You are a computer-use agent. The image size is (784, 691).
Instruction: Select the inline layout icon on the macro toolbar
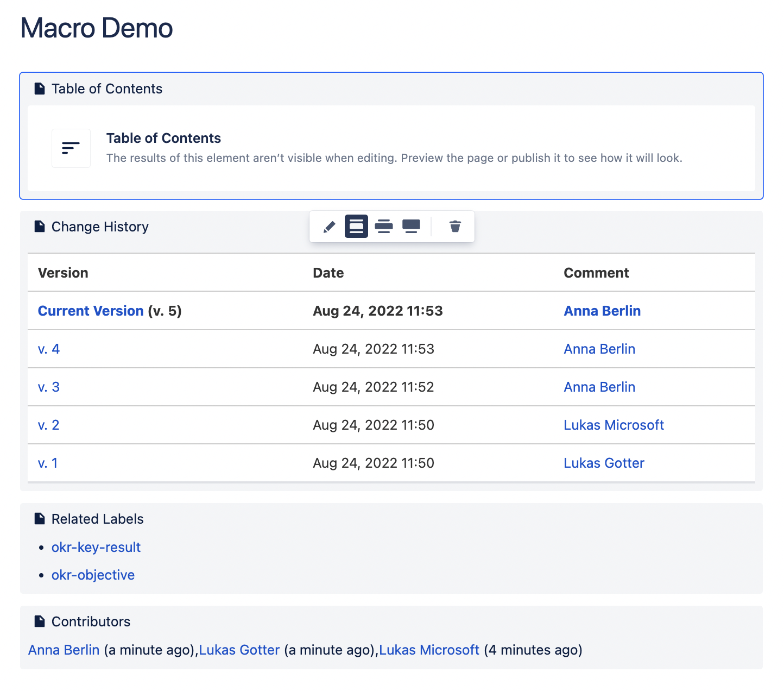click(x=356, y=227)
